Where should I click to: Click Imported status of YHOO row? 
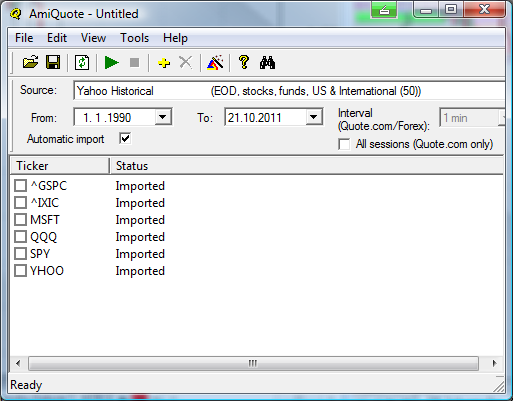click(140, 271)
